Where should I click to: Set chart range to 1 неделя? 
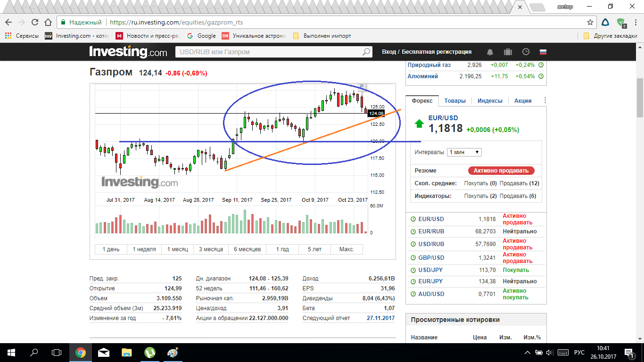pos(144,249)
